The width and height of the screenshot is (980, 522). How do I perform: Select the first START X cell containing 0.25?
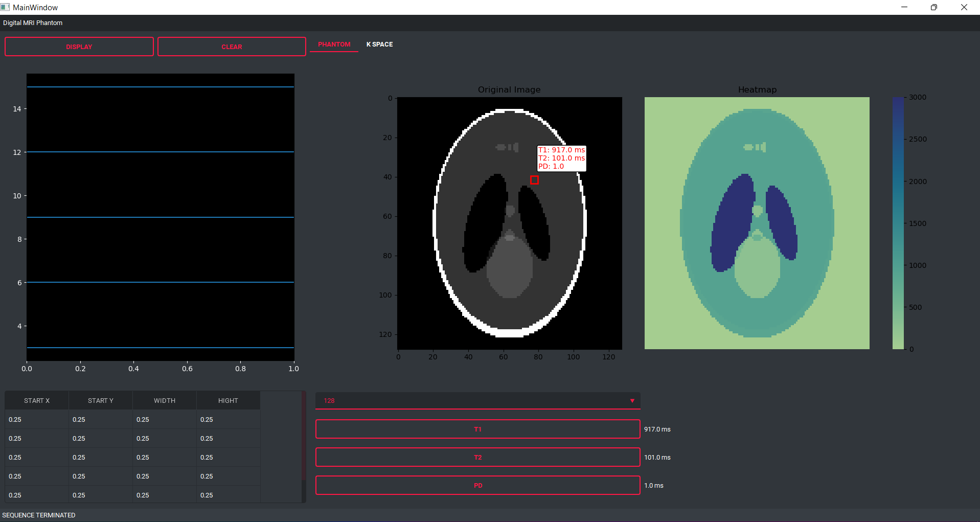point(36,419)
